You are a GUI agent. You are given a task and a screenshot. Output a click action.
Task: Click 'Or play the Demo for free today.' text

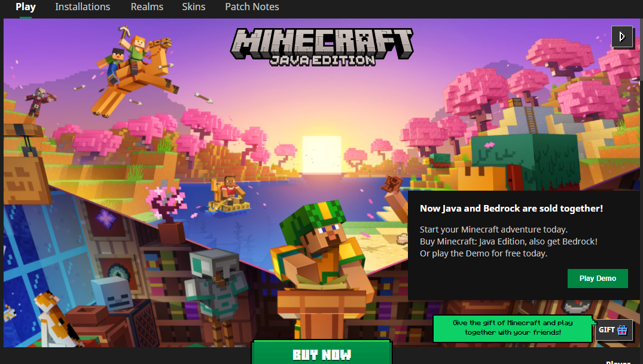[483, 253]
